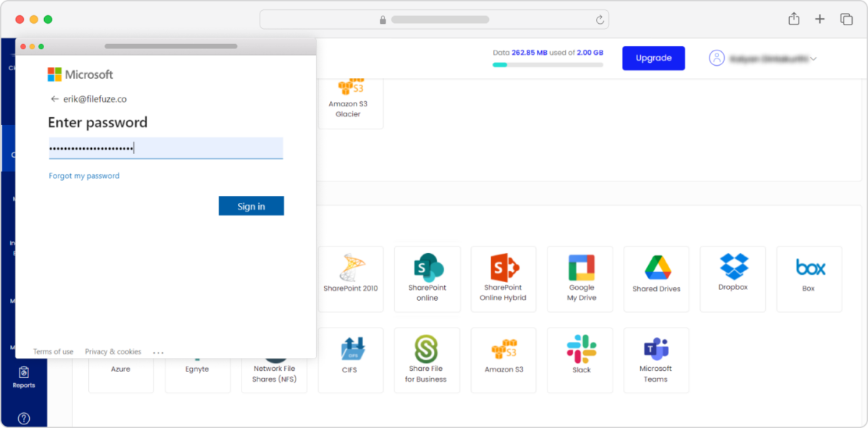
Task: Open the Forgot my password link
Action: tap(84, 175)
